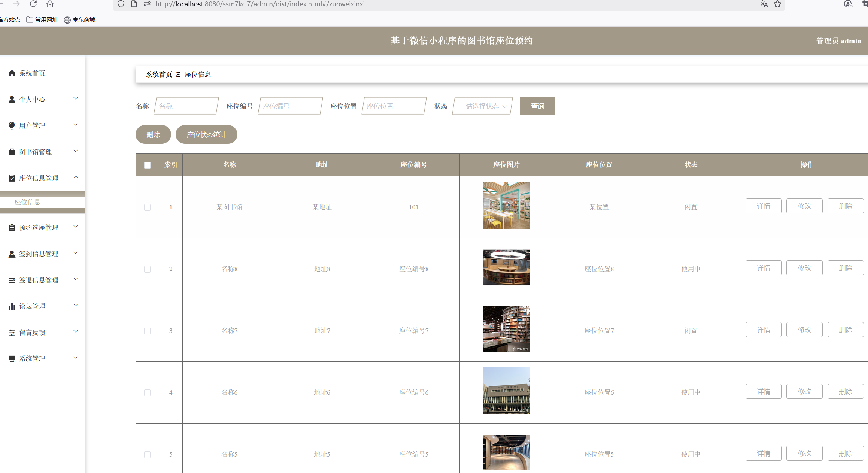The width and height of the screenshot is (868, 473).
Task: Click the home icon beside 系统首页 in sidebar
Action: [12, 73]
